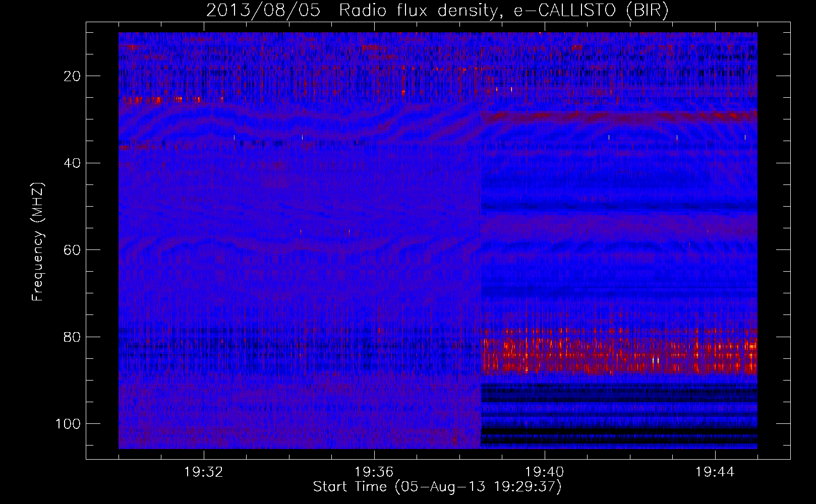
Task: Click the 100 frequency tick label
Action: coord(68,424)
